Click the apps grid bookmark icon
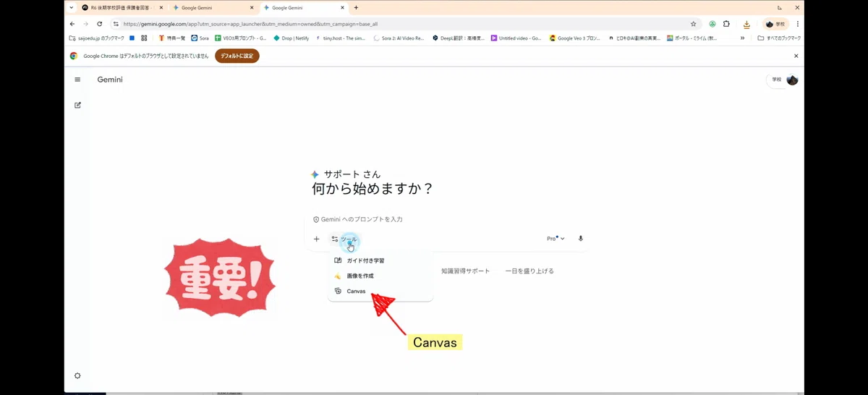868x395 pixels. click(144, 38)
